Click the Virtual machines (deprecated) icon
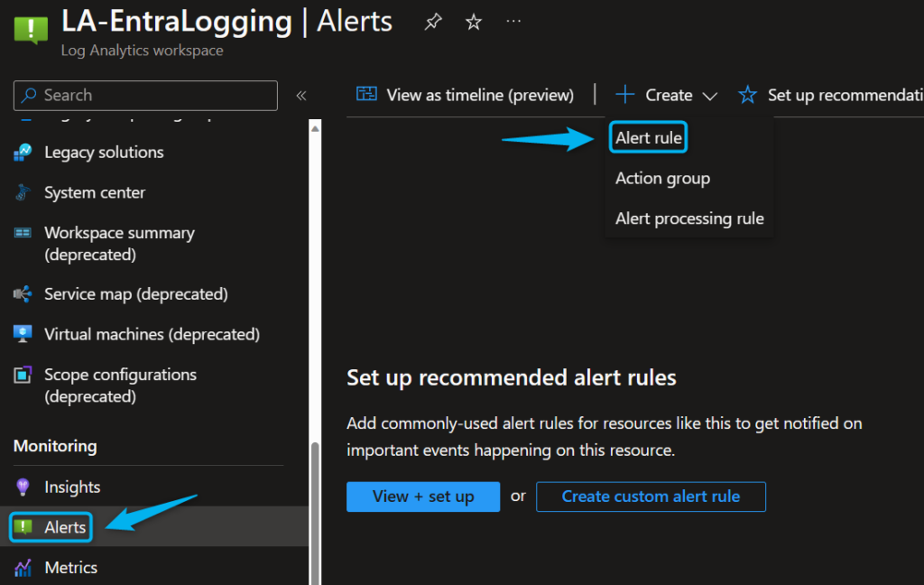Viewport: 924px width, 585px height. (24, 334)
